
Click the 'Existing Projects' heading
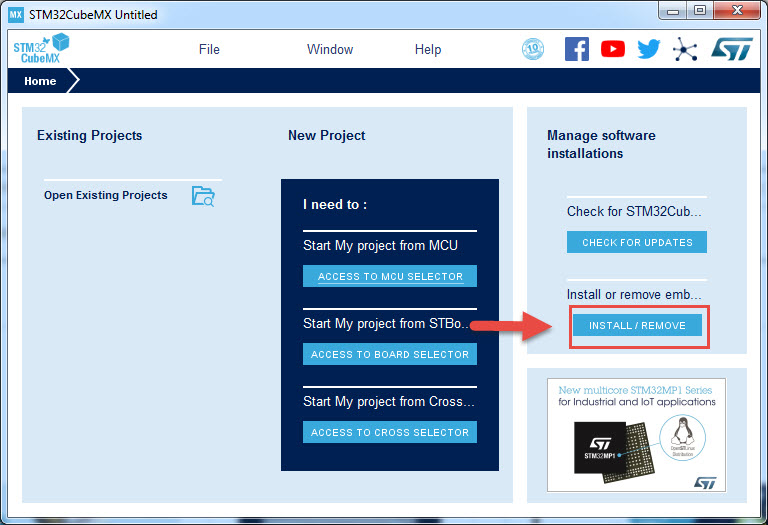90,135
